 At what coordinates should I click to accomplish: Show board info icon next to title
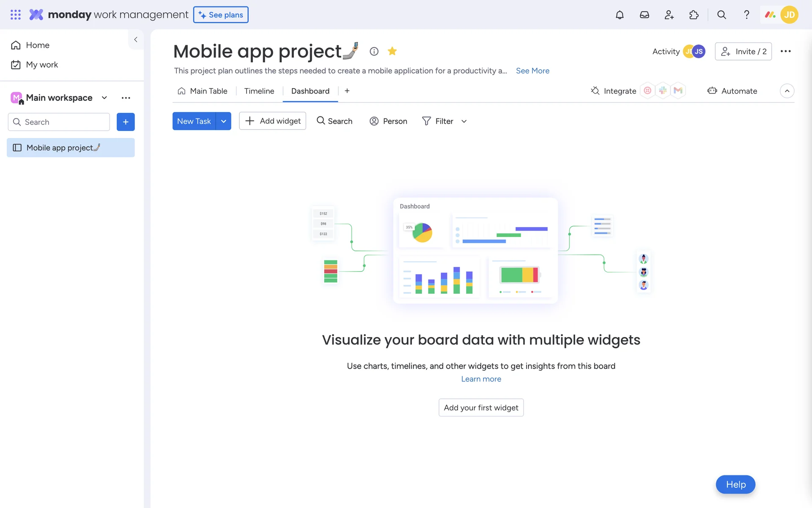coord(374,51)
